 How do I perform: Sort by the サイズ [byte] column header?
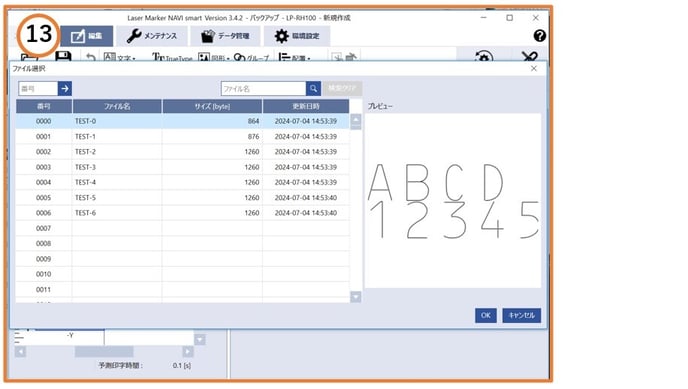(212, 107)
